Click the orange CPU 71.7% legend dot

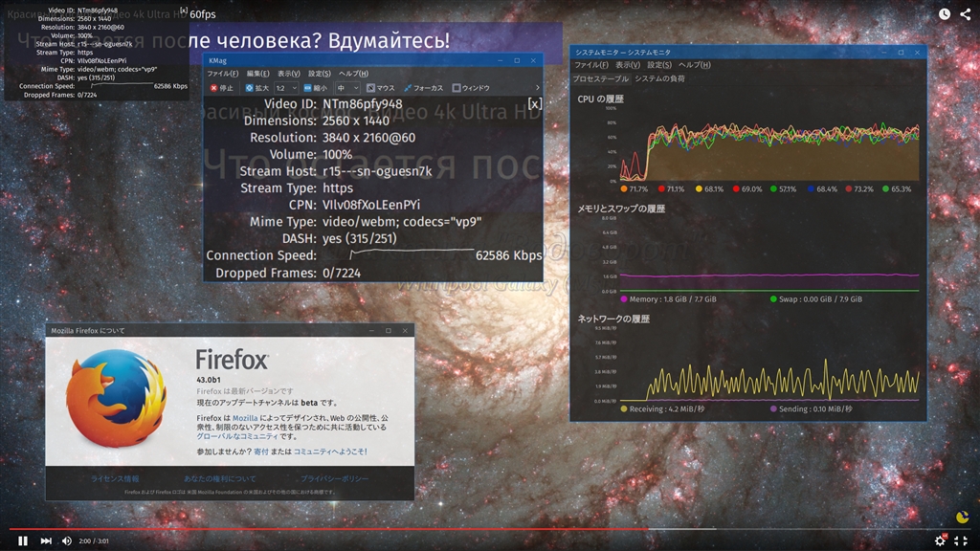(624, 188)
